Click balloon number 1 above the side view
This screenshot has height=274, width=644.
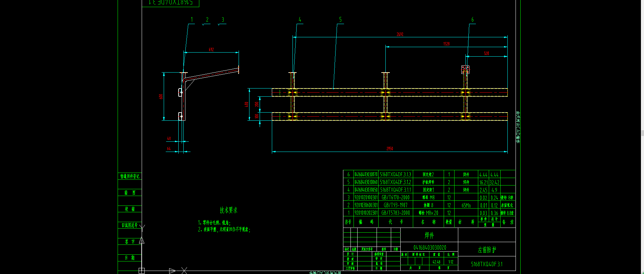(192, 20)
